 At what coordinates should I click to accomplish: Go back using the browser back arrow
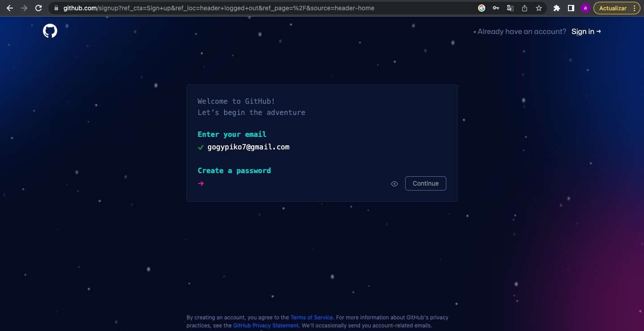pos(10,8)
